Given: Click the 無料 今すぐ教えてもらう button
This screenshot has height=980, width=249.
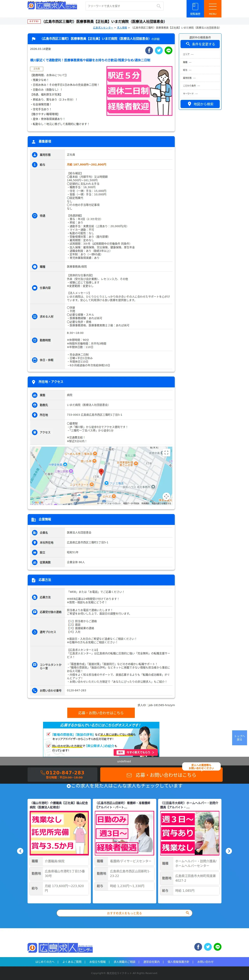Looking at the screenshot, I should (136, 752).
